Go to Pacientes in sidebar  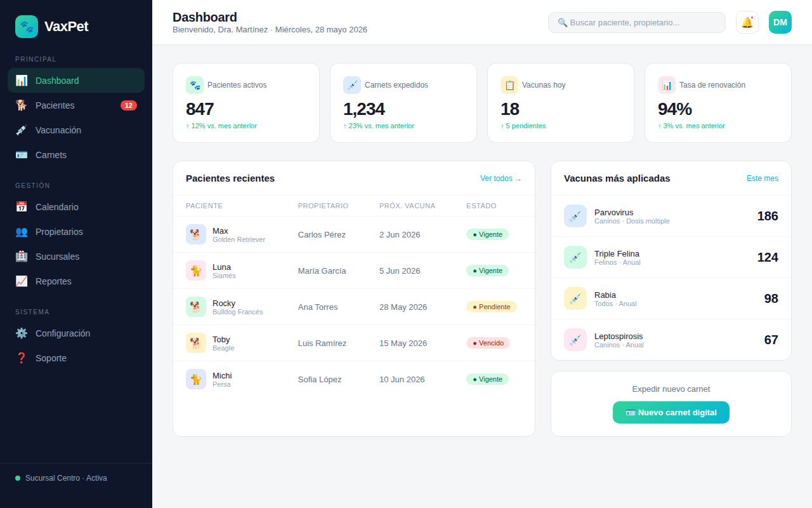click(x=76, y=105)
